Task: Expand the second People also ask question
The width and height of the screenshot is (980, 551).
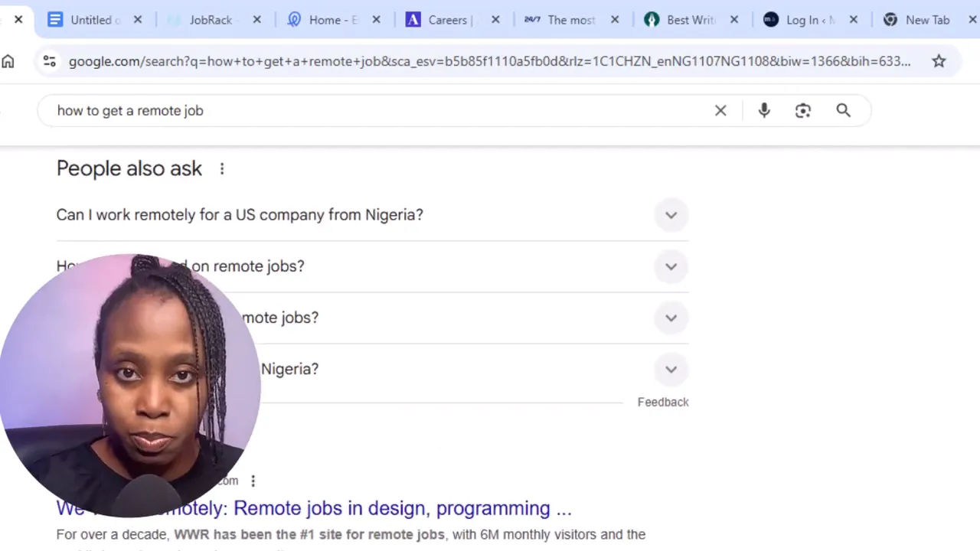Action: coord(671,266)
